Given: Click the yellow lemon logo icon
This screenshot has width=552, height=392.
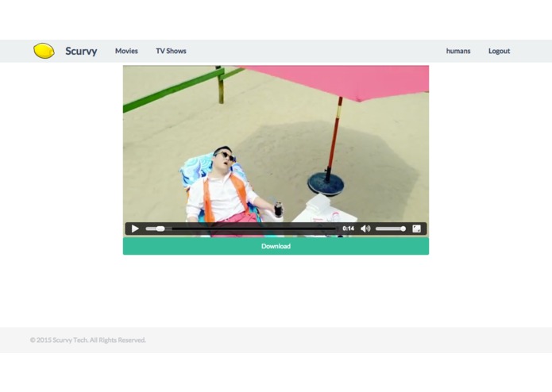Looking at the screenshot, I should click(x=44, y=51).
